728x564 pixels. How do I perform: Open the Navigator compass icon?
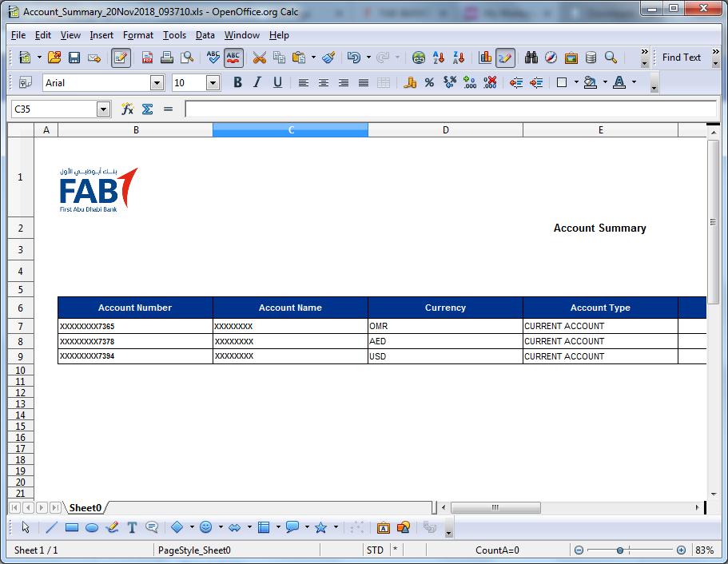551,58
